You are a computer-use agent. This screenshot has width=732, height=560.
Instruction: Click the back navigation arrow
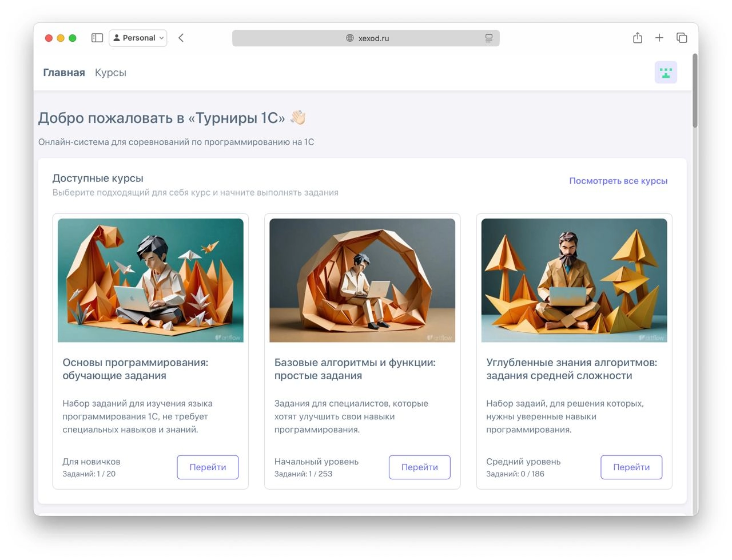tap(181, 38)
